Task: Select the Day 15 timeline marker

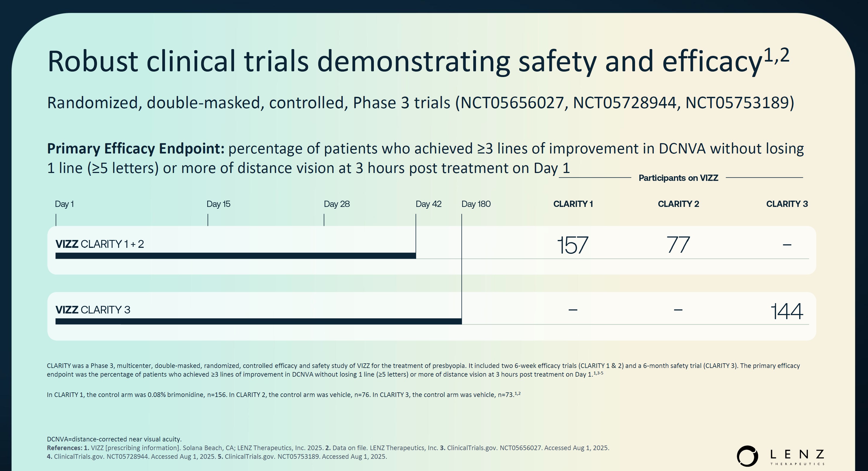Action: tap(218, 204)
